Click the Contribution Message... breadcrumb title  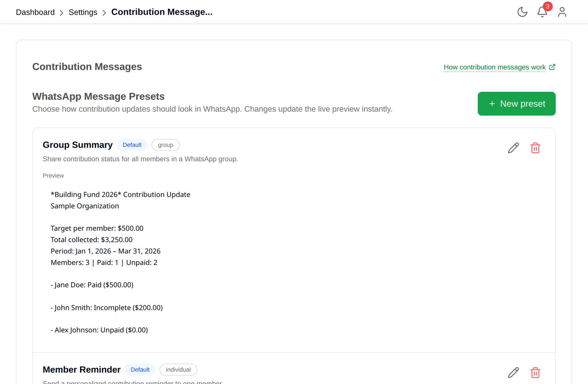pyautogui.click(x=162, y=12)
